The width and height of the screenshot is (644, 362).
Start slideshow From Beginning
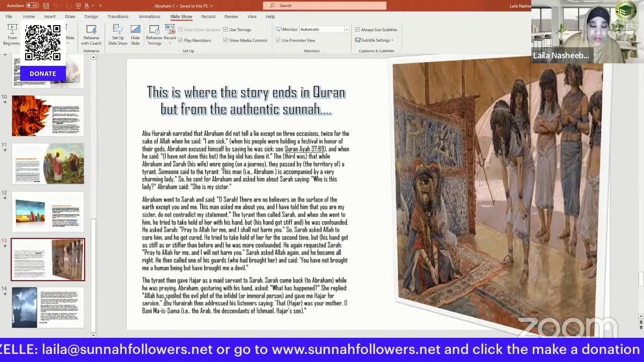(x=12, y=34)
